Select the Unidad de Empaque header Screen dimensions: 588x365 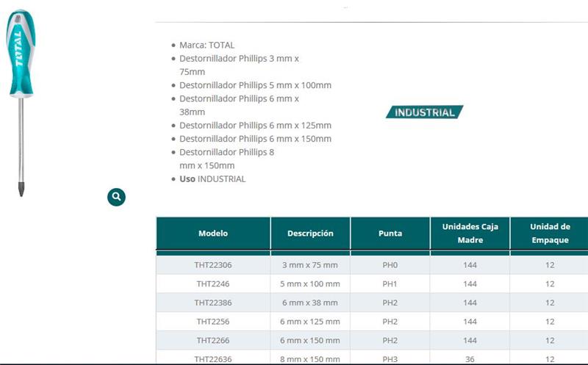[550, 233]
